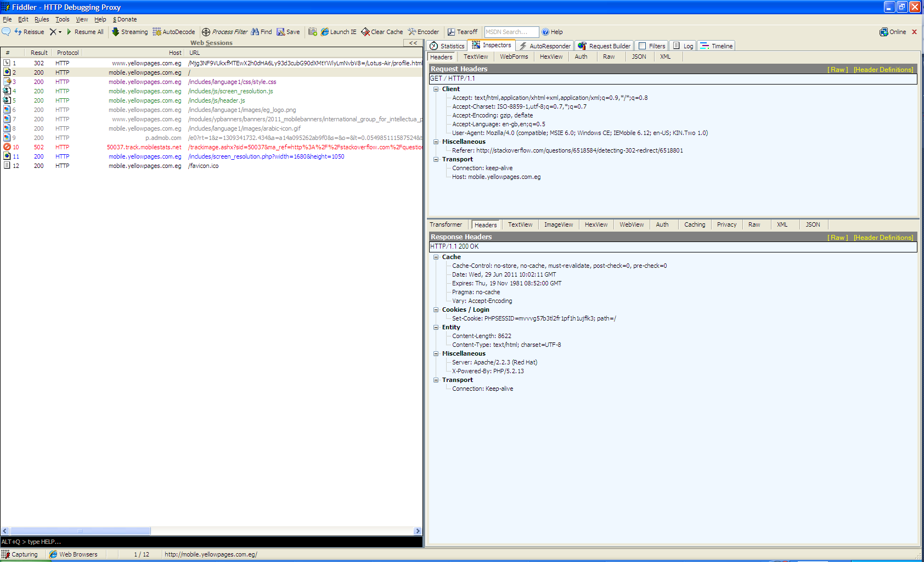The image size is (924, 562).
Task: Select request WebForms inspector tab
Action: (x=514, y=57)
